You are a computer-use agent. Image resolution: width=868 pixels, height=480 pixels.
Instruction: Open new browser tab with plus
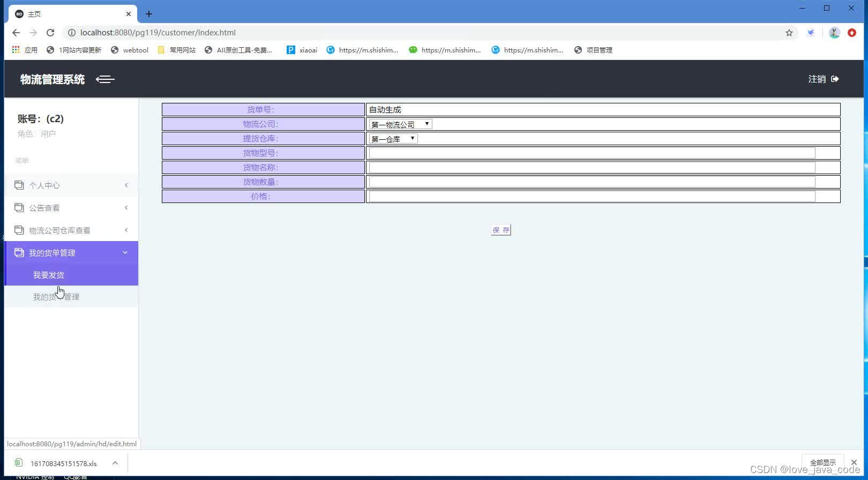(149, 14)
